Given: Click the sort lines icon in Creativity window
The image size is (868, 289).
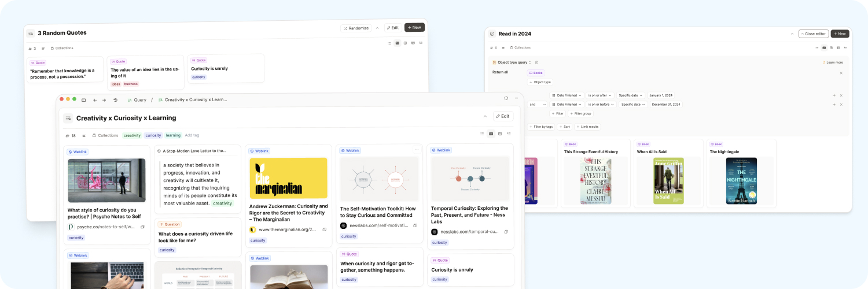Looking at the screenshot, I should point(84,135).
